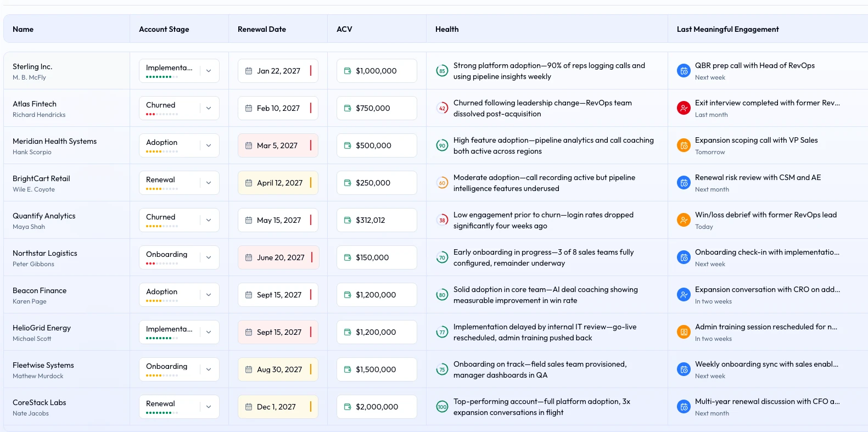Click the $312,012 ACV input field

377,220
